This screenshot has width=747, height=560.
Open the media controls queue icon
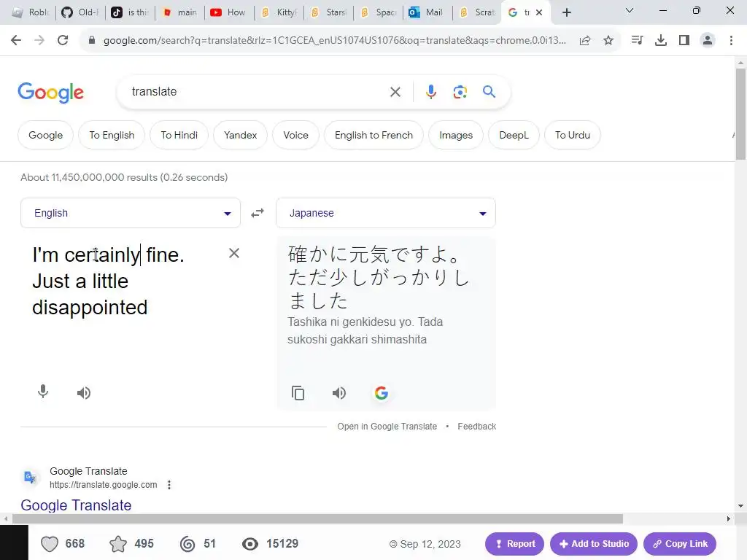point(637,41)
